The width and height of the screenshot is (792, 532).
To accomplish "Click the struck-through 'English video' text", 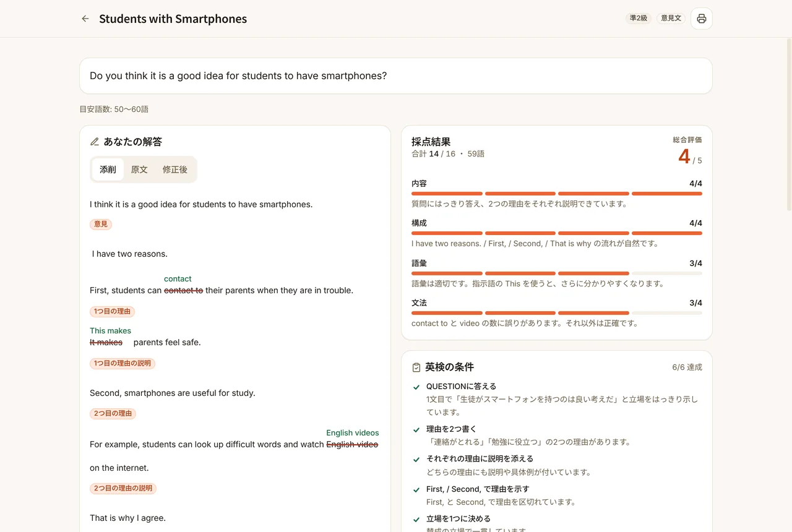I will [x=352, y=445].
